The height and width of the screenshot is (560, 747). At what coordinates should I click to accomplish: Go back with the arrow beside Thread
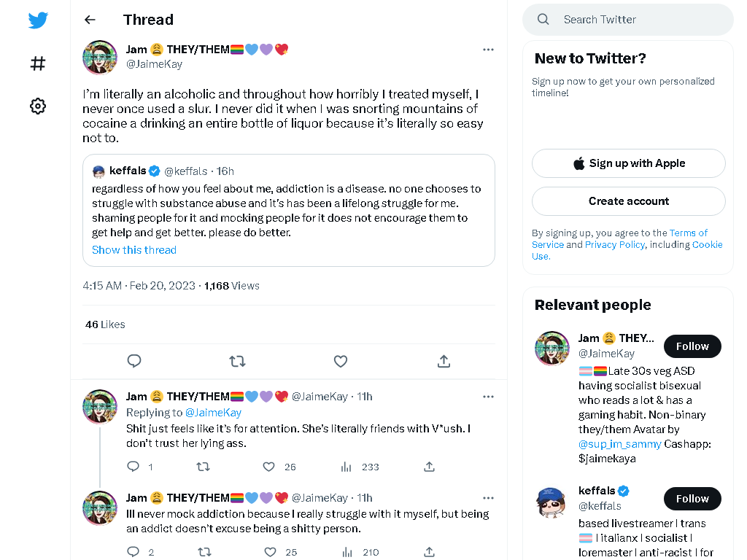[90, 20]
